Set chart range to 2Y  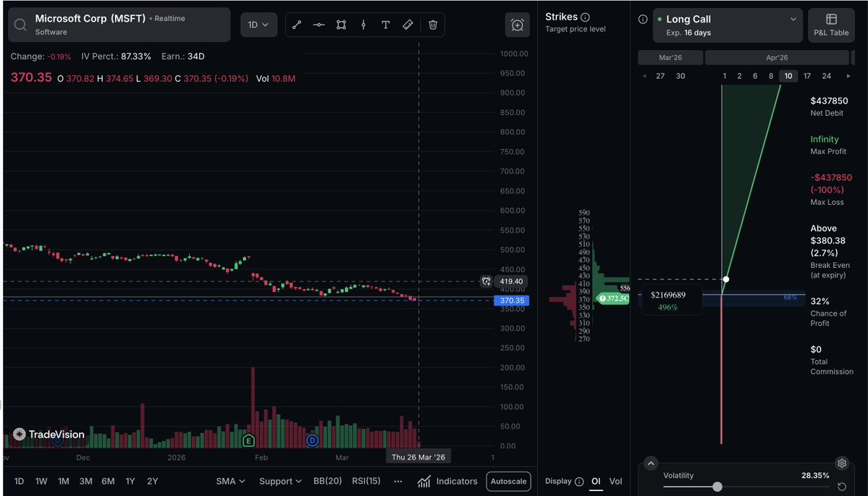tap(152, 481)
